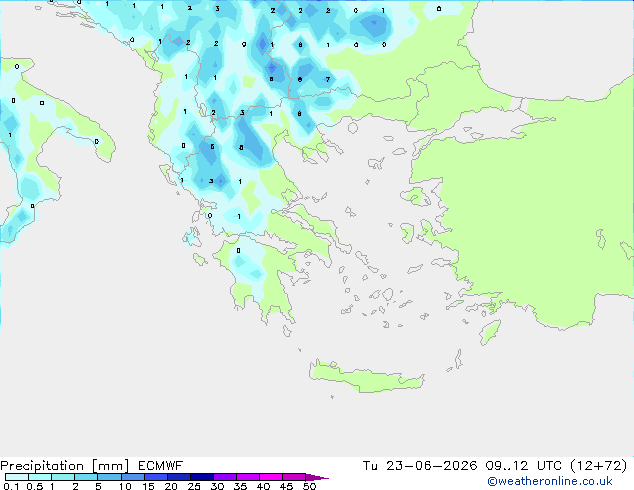Click the 30–35 mm purple legend swatch
The width and height of the screenshot is (634, 490).
coord(225,477)
